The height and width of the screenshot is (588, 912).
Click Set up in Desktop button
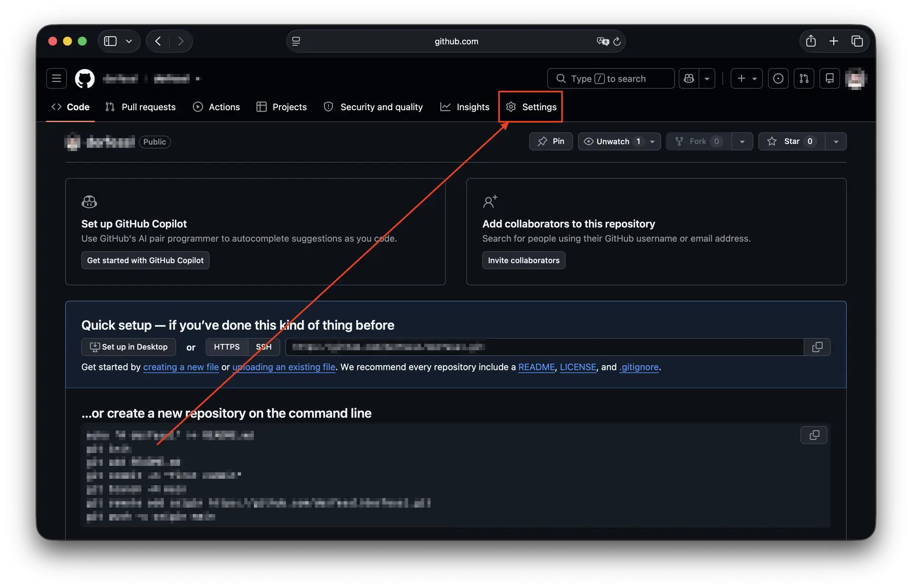[x=129, y=347]
